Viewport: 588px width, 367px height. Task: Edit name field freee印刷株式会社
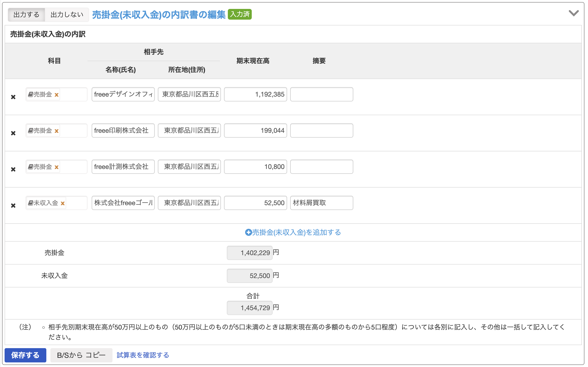[123, 130]
